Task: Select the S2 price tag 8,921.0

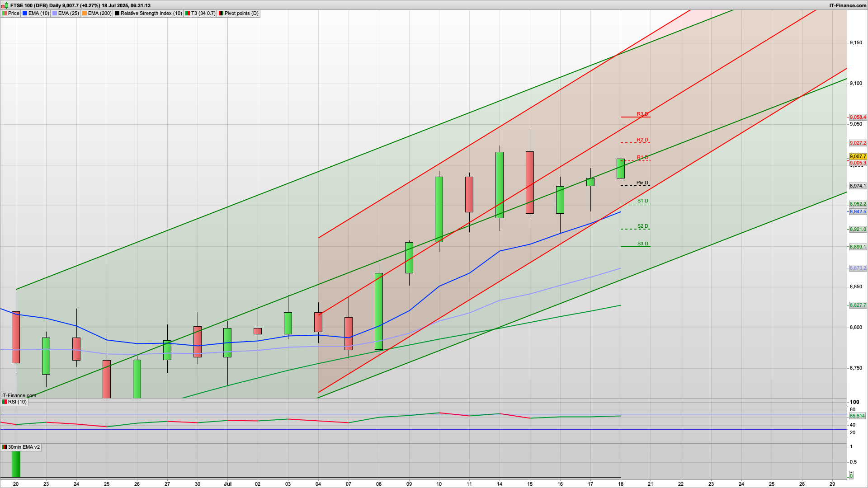Action: [x=858, y=229]
